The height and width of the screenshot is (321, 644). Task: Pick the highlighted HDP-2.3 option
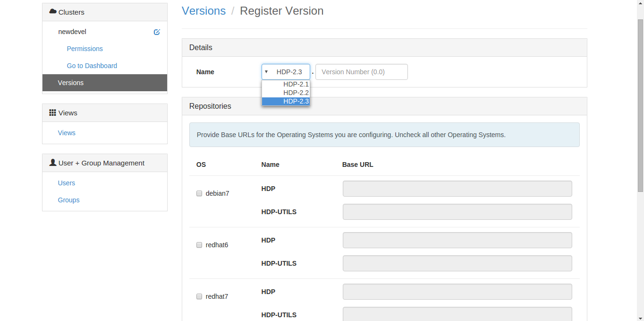[296, 101]
